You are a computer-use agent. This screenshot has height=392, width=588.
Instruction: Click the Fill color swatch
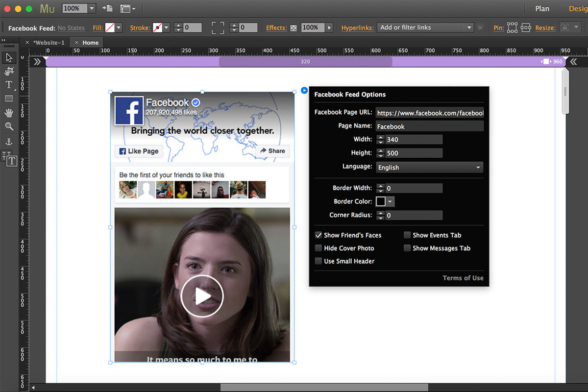pos(110,28)
